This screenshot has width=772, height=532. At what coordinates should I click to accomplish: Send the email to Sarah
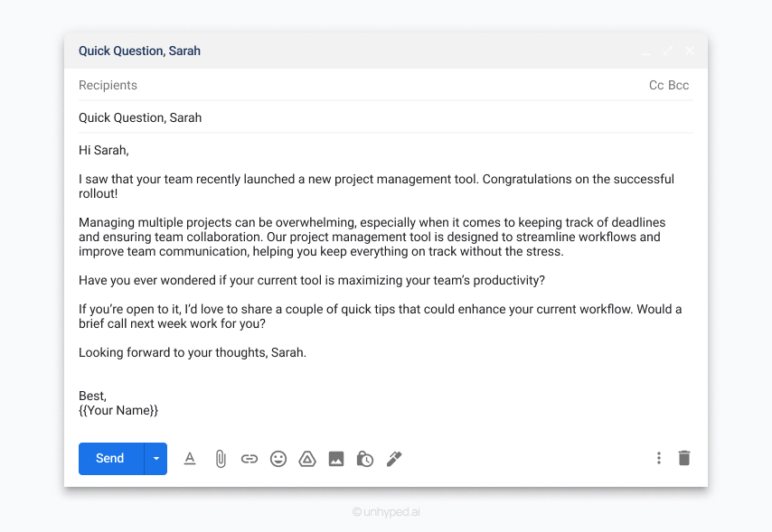[109, 459]
